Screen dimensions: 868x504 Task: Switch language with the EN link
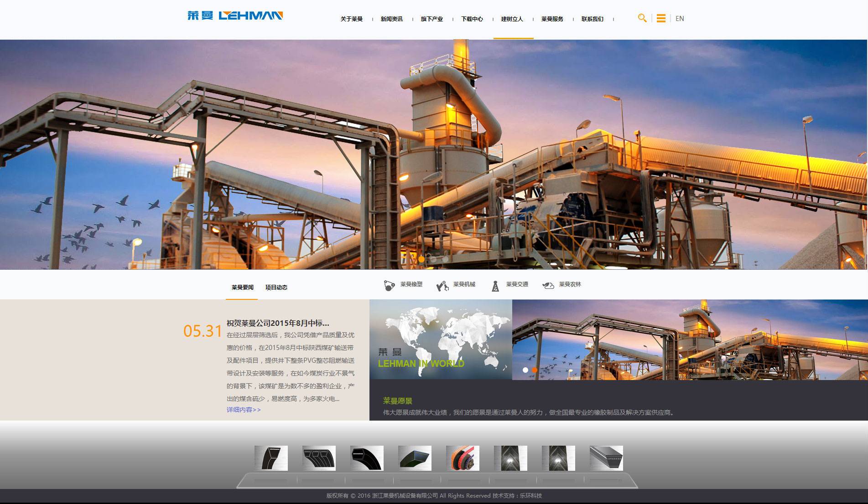[x=680, y=19]
